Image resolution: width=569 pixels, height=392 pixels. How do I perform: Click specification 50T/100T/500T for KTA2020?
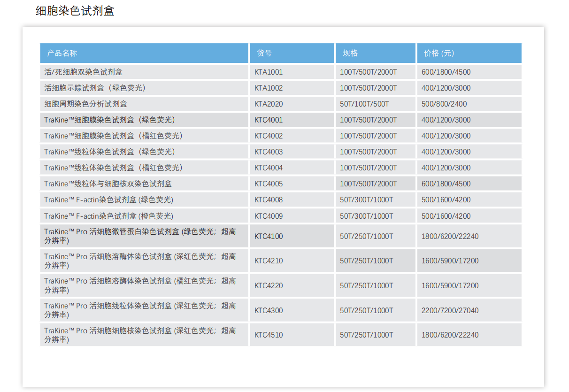(x=364, y=104)
